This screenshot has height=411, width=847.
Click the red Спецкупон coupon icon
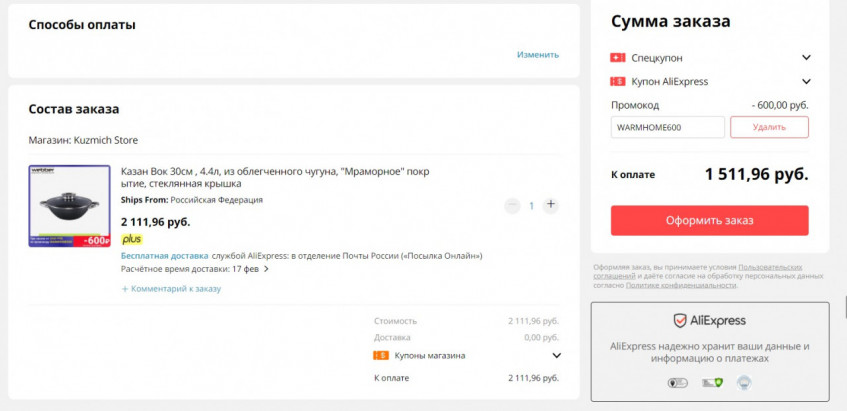[x=618, y=58]
